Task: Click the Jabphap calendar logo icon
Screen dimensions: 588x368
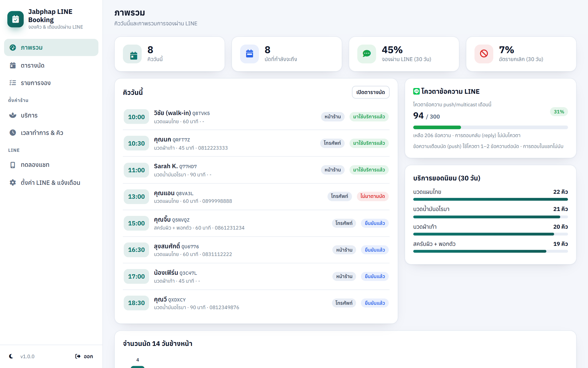Action: tap(16, 19)
